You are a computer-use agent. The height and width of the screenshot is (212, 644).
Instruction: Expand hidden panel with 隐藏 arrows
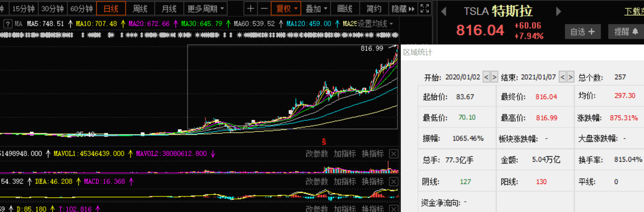point(403,8)
